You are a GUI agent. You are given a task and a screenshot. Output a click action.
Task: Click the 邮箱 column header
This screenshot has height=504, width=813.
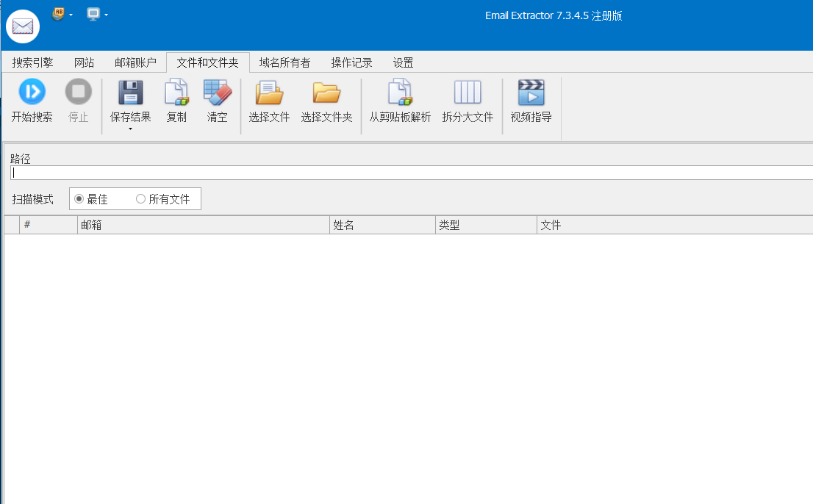pyautogui.click(x=204, y=224)
